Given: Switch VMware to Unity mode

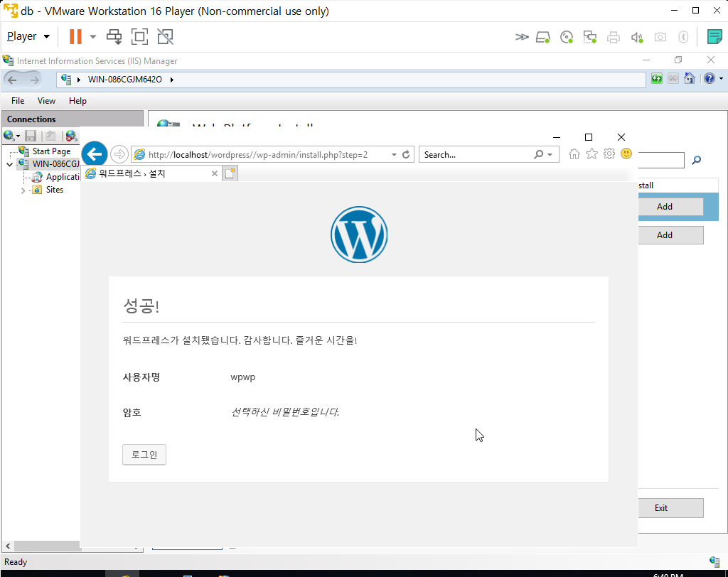Looking at the screenshot, I should click(165, 36).
